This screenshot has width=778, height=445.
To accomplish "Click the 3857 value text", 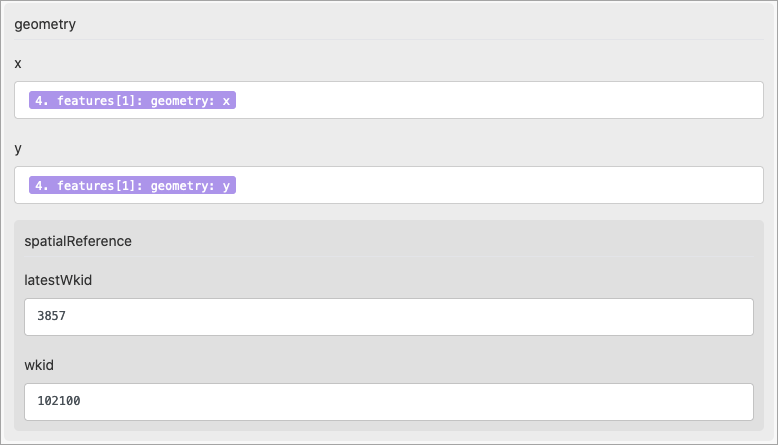I will 50,316.
